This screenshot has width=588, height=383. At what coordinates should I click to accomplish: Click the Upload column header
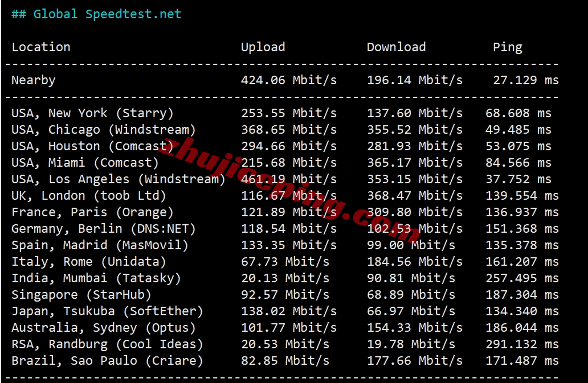point(263,47)
